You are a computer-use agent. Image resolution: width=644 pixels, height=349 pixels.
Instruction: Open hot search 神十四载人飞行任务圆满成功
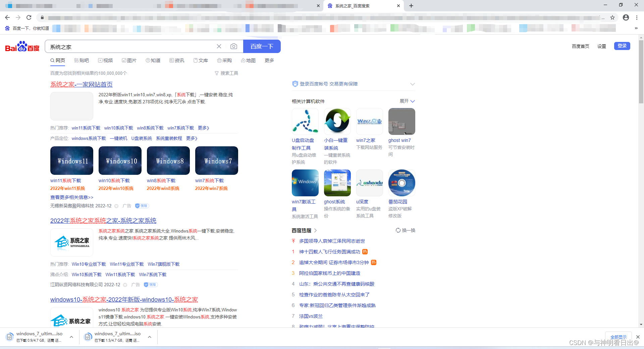click(330, 252)
